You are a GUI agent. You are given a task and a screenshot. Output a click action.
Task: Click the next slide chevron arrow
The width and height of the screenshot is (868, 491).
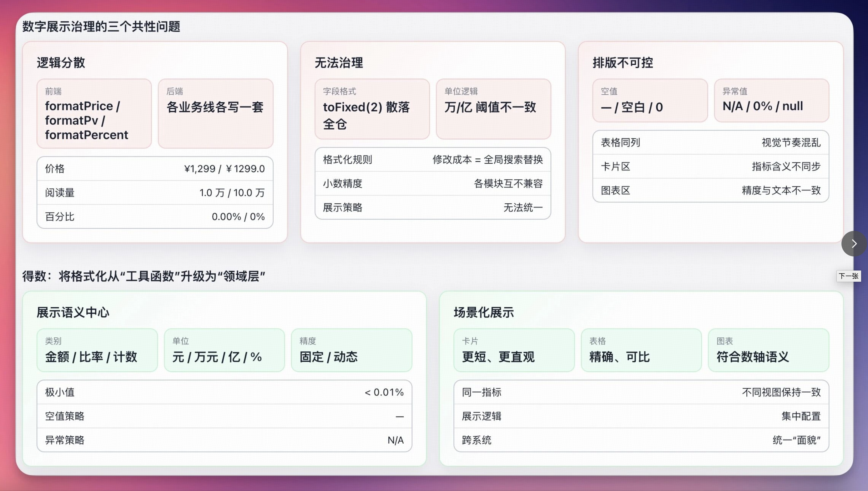(854, 244)
